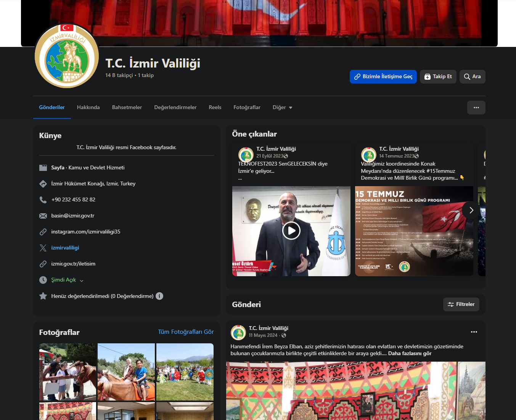The height and width of the screenshot is (420, 516).
Task: Click the X (Twitter) icon for izmirvaliligi
Action: coord(43,248)
